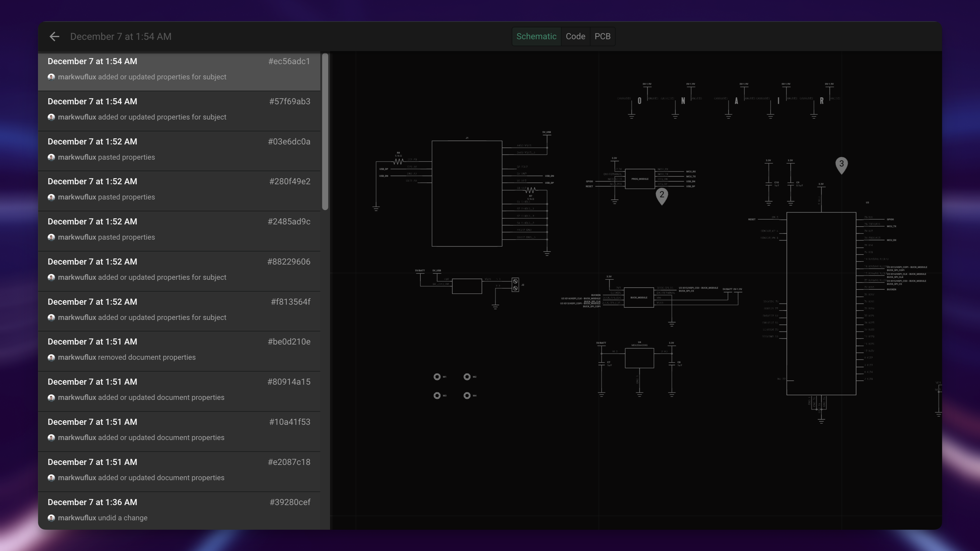
Task: Select history version #03e6dc0a pasted properties
Action: (x=179, y=149)
